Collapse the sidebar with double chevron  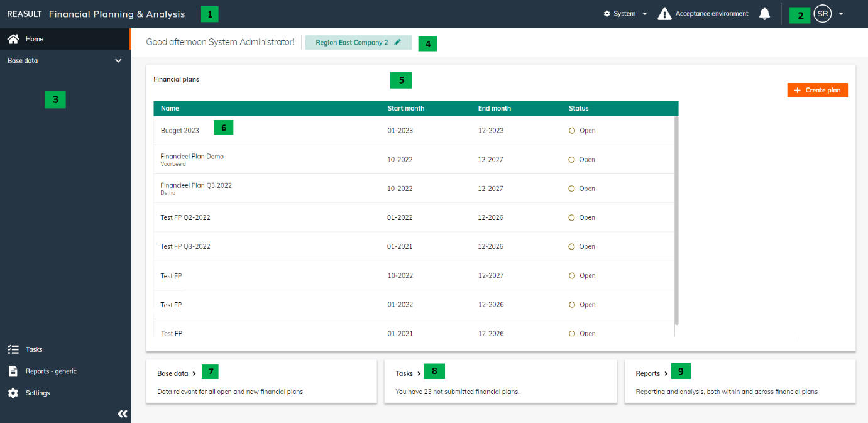click(122, 414)
